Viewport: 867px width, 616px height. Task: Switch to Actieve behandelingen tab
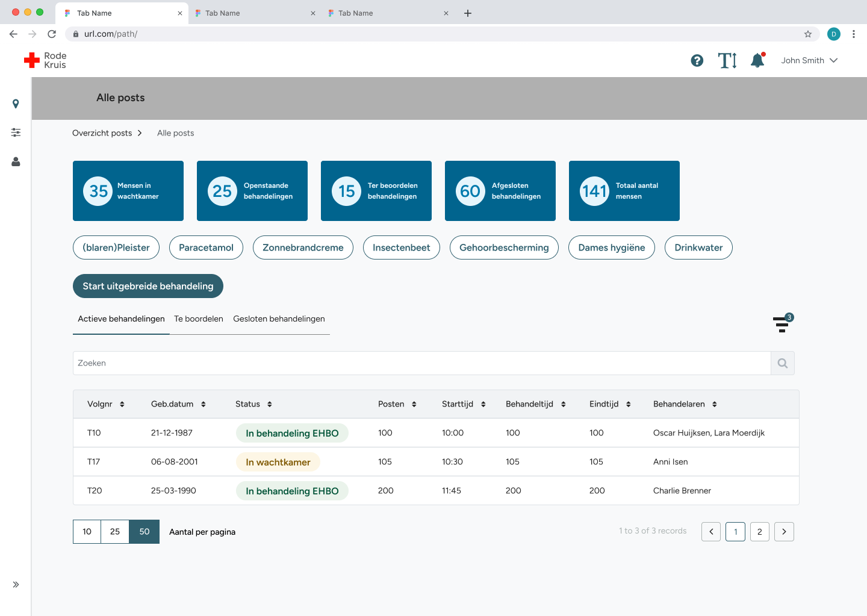121,319
